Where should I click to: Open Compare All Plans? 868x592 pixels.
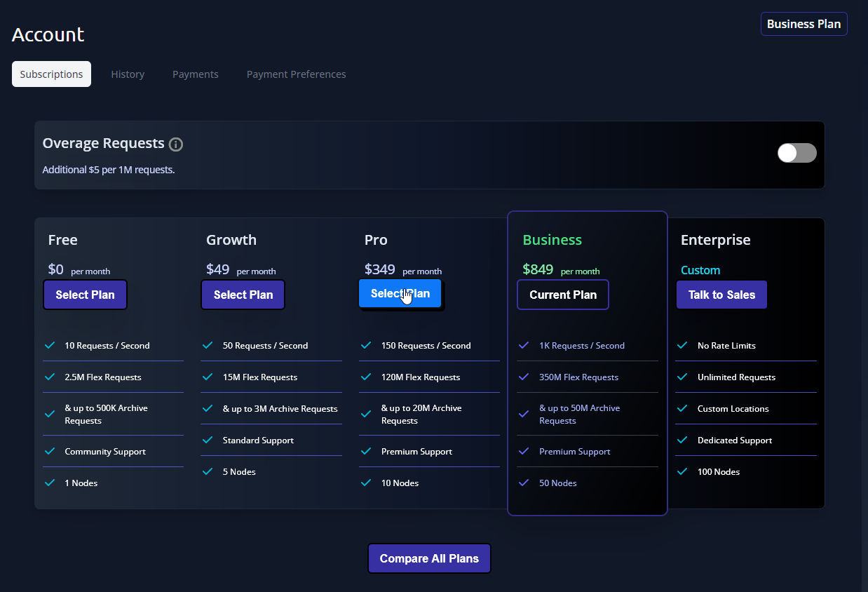[x=429, y=558]
